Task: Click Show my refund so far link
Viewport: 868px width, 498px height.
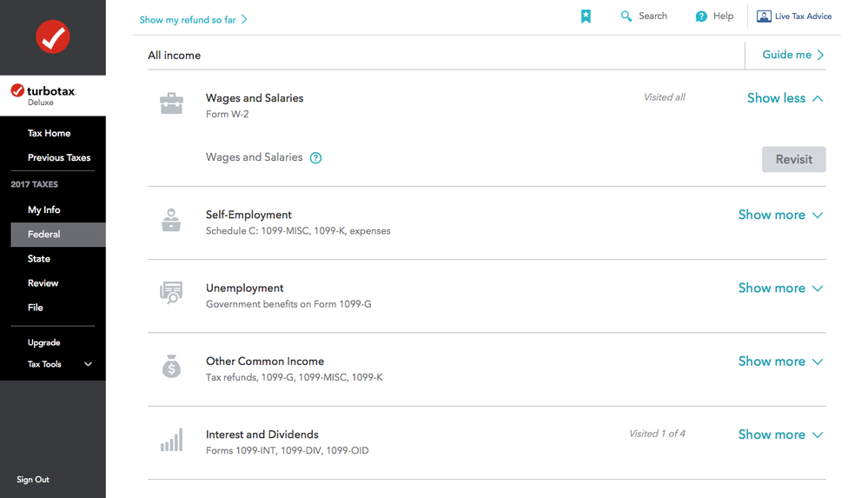Action: [193, 20]
